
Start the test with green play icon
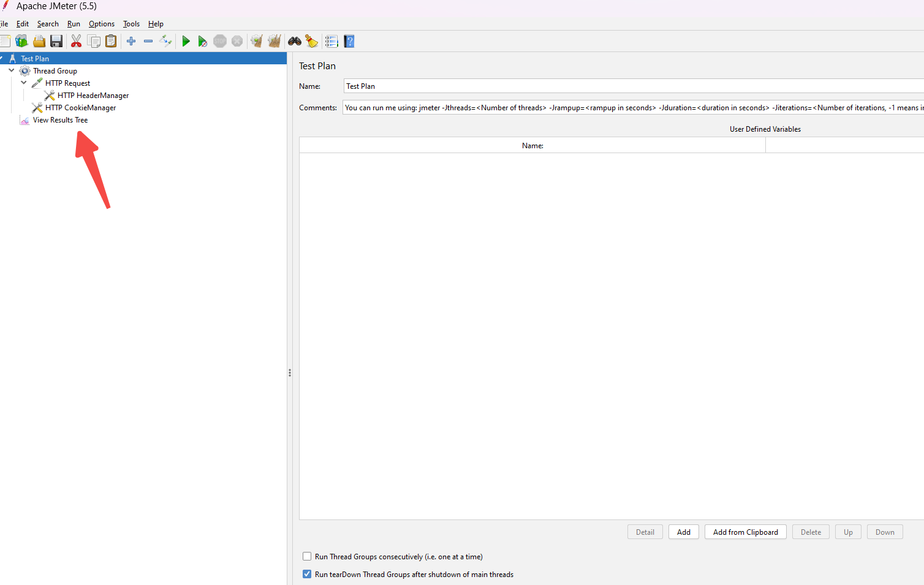(186, 41)
